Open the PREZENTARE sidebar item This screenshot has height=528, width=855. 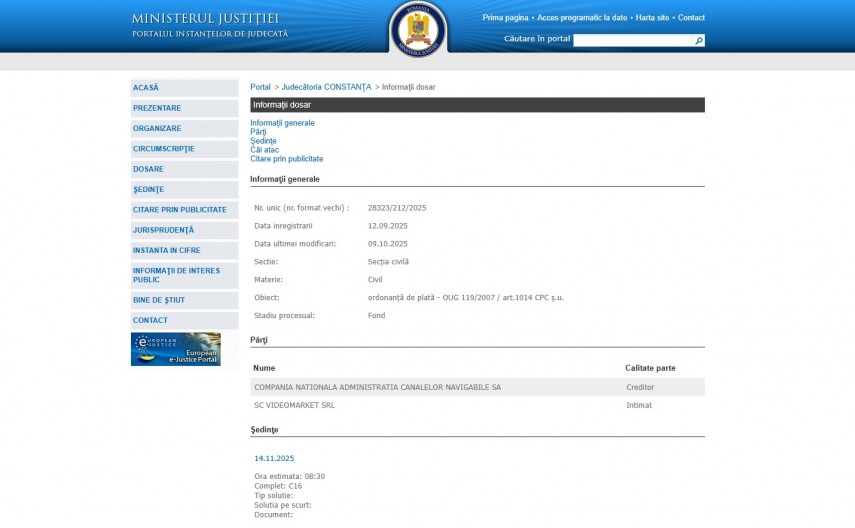coord(184,108)
